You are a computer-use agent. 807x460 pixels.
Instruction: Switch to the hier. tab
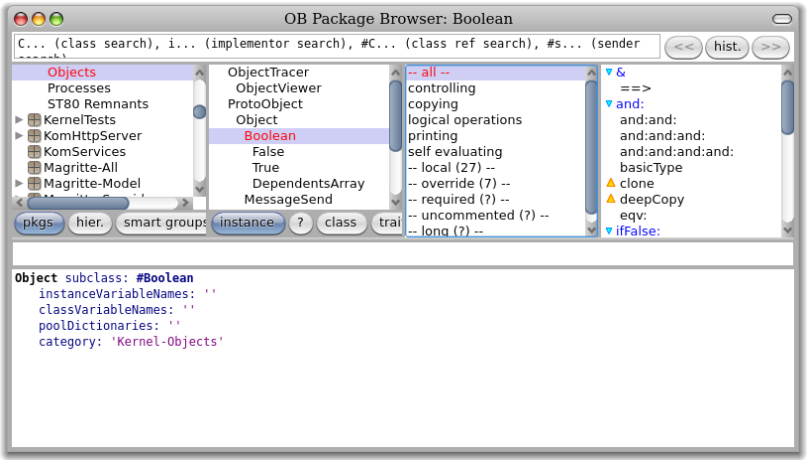coord(90,223)
